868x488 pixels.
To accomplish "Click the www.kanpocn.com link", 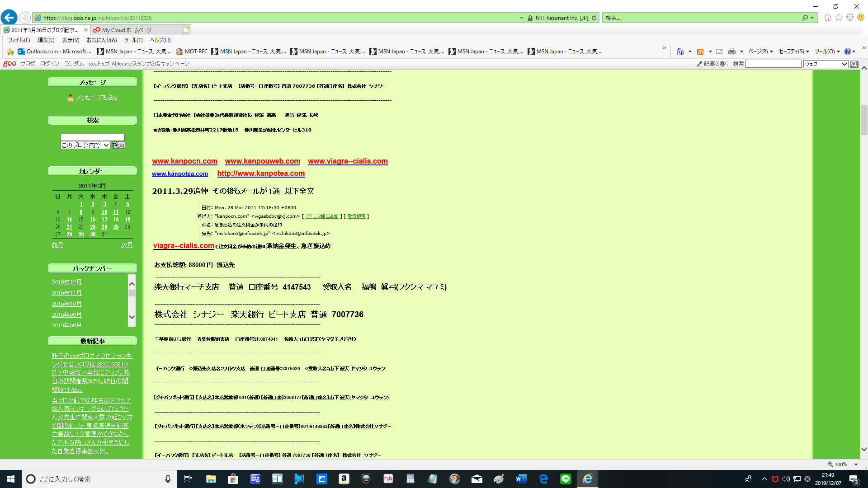I will pos(184,161).
